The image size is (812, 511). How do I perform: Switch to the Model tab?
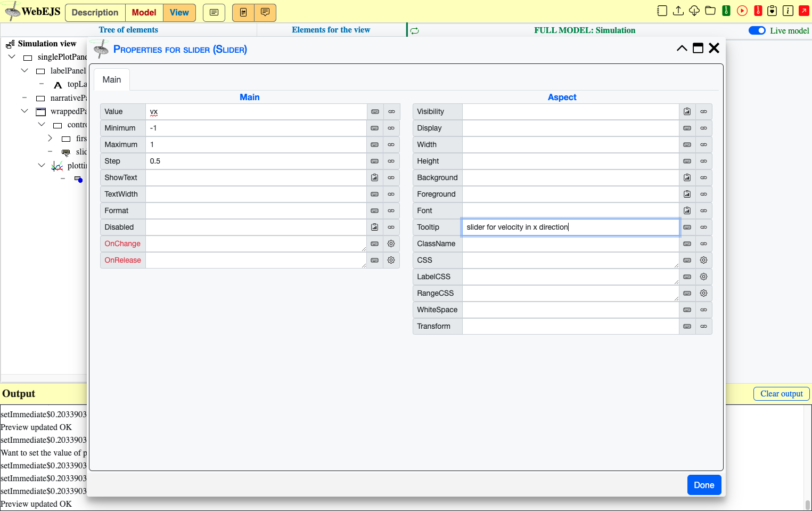tap(144, 12)
